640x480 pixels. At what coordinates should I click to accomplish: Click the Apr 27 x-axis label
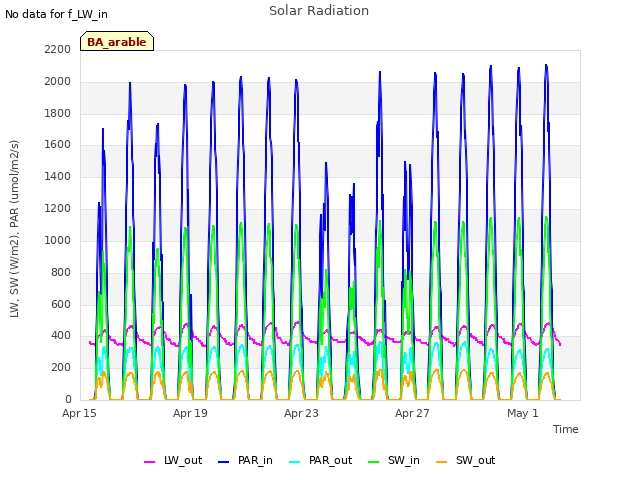(412, 413)
